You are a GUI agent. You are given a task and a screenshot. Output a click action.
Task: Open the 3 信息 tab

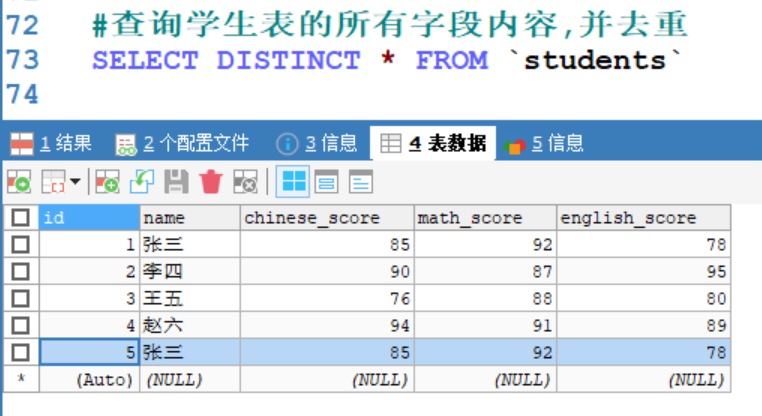tap(317, 143)
